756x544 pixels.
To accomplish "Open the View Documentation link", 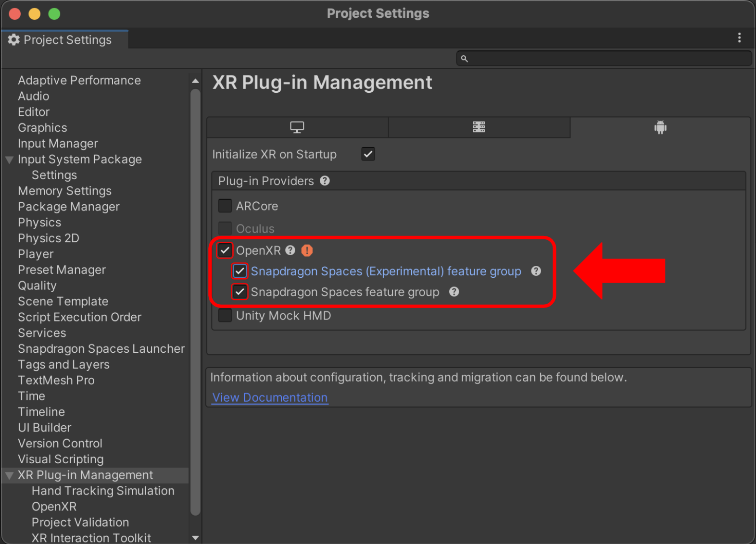I will tap(270, 397).
